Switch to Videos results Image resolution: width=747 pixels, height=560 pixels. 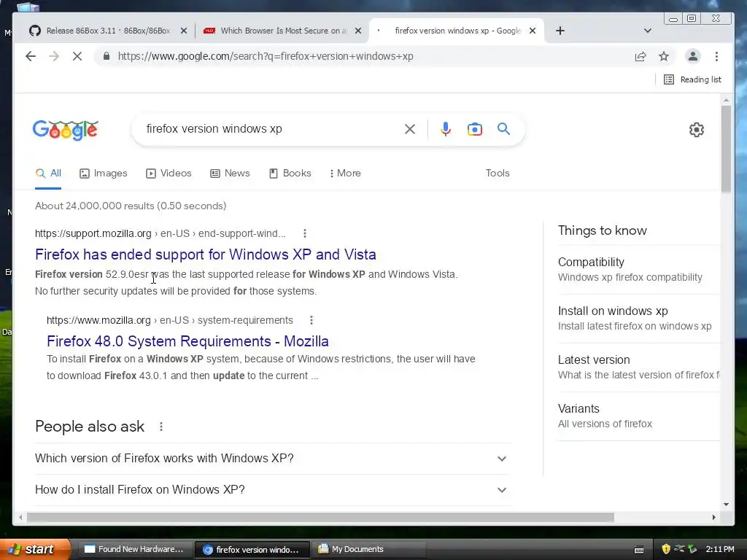click(169, 174)
